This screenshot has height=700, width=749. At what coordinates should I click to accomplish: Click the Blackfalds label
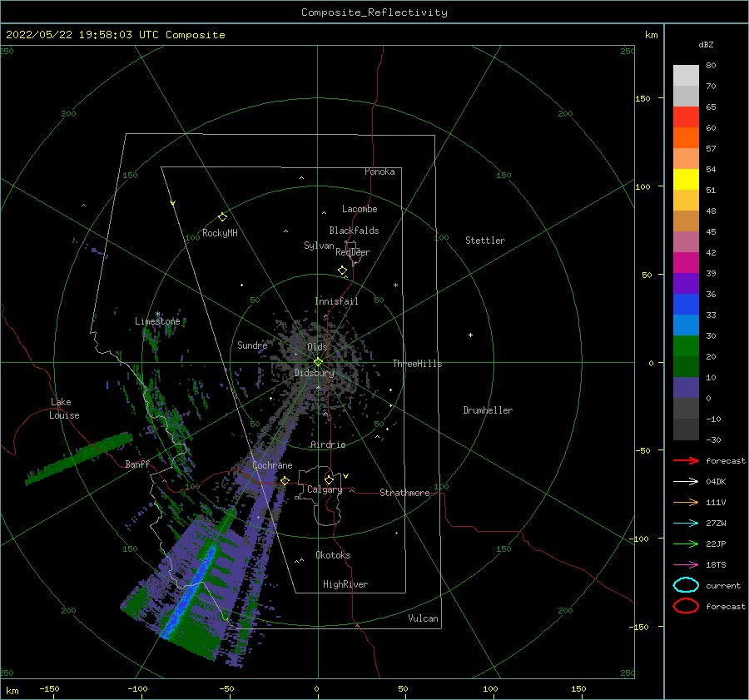[x=354, y=231]
